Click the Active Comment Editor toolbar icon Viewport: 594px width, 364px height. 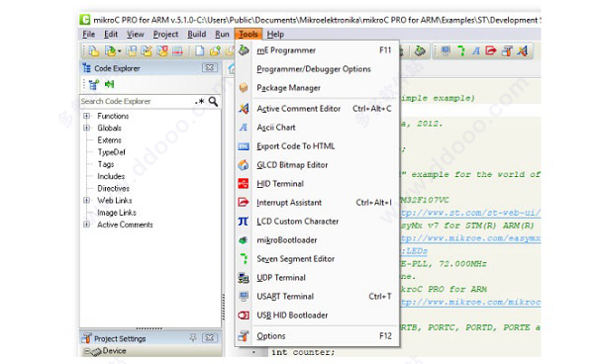tap(523, 50)
